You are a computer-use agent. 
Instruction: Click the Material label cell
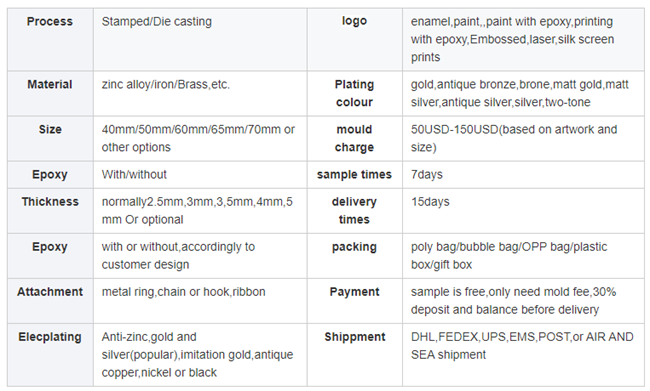pos(50,94)
